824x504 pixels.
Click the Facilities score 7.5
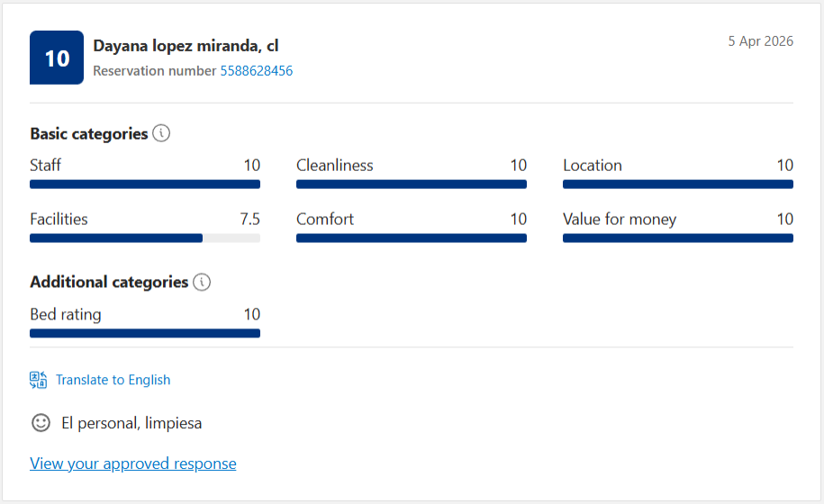(x=250, y=219)
